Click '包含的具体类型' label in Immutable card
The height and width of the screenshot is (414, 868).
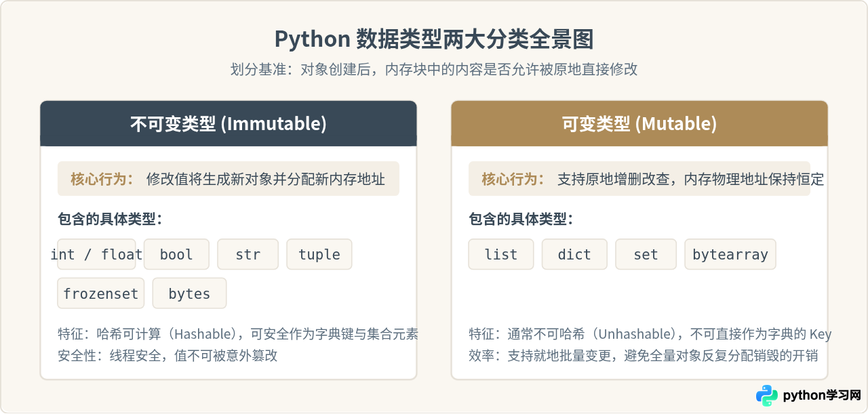point(111,219)
